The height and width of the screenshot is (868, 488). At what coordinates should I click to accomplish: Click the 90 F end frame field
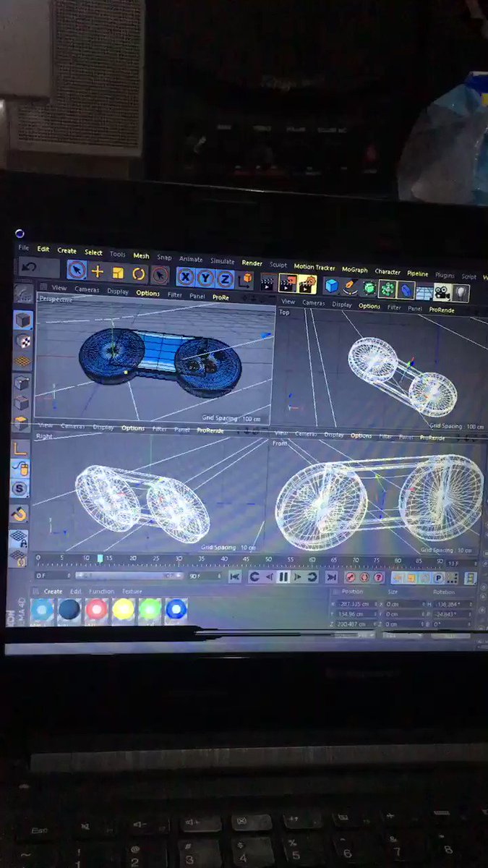click(x=206, y=576)
